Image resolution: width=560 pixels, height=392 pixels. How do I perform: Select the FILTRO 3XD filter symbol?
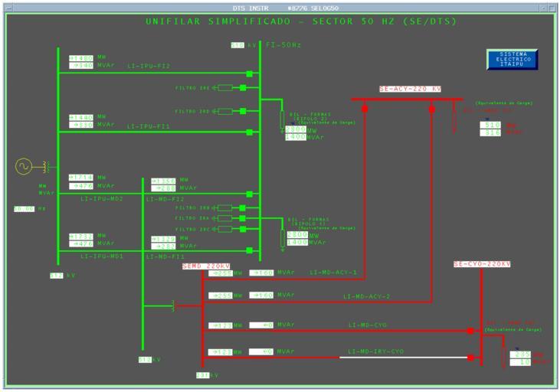(x=224, y=112)
